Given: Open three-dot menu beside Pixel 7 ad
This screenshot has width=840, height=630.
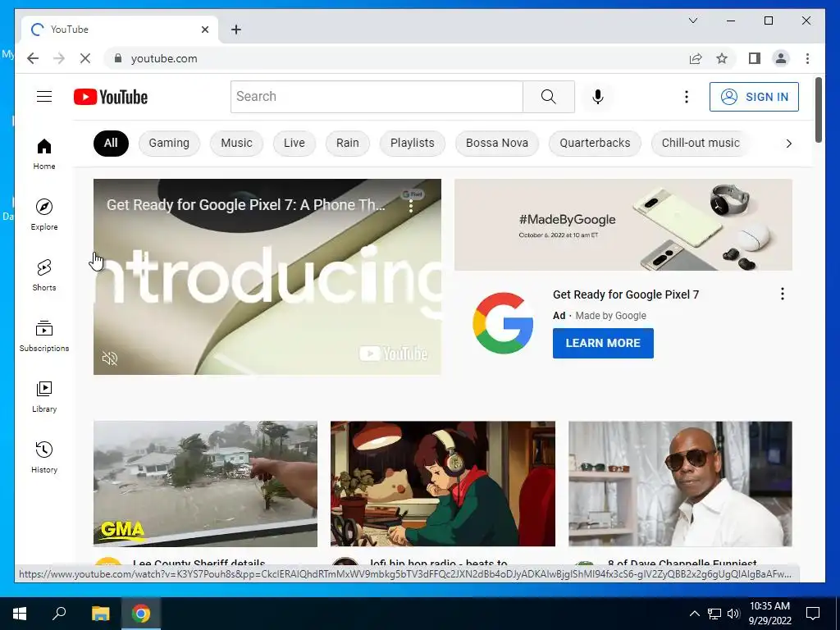Looking at the screenshot, I should point(782,294).
